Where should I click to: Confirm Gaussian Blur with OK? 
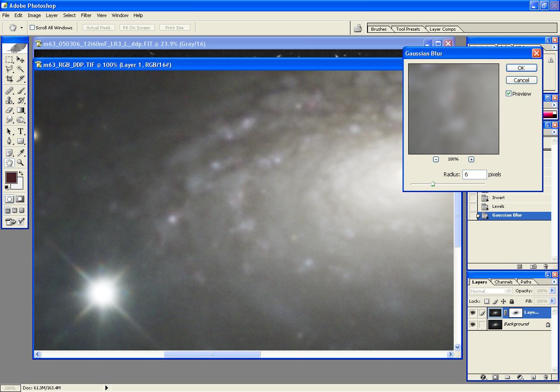click(521, 68)
